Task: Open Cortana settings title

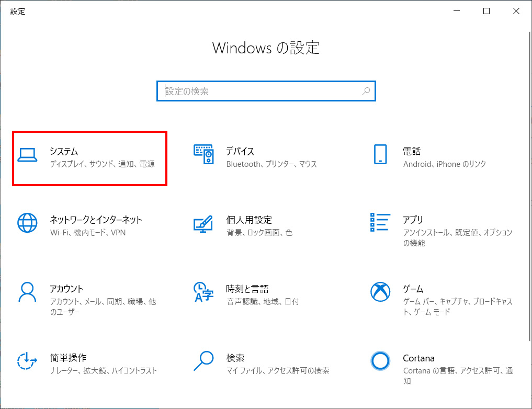Action: coord(418,358)
